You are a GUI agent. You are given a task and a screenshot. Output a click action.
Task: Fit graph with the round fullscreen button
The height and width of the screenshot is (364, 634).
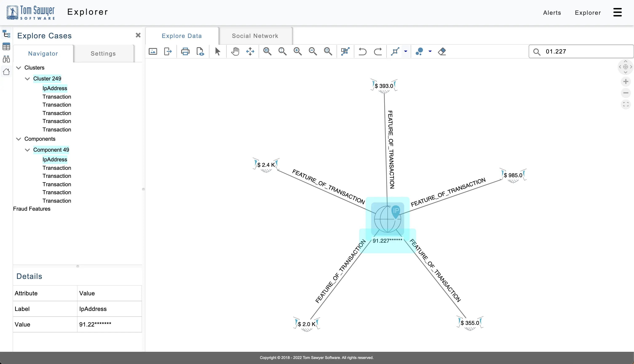pyautogui.click(x=626, y=104)
